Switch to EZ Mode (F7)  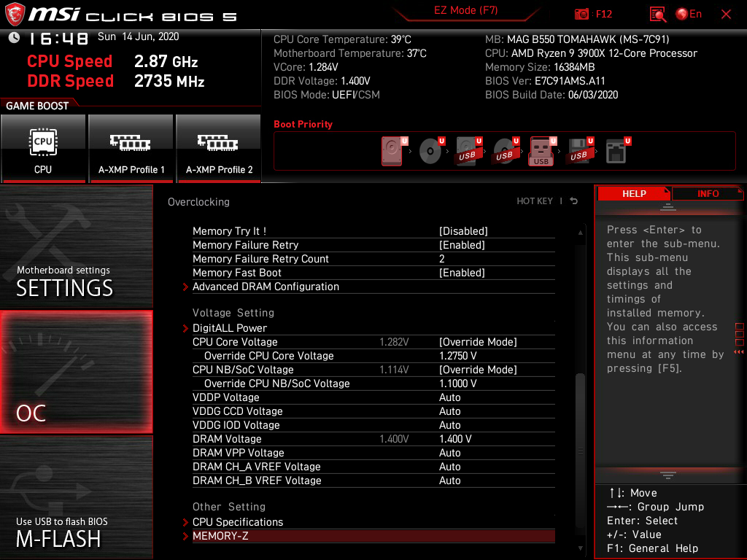coord(465,10)
